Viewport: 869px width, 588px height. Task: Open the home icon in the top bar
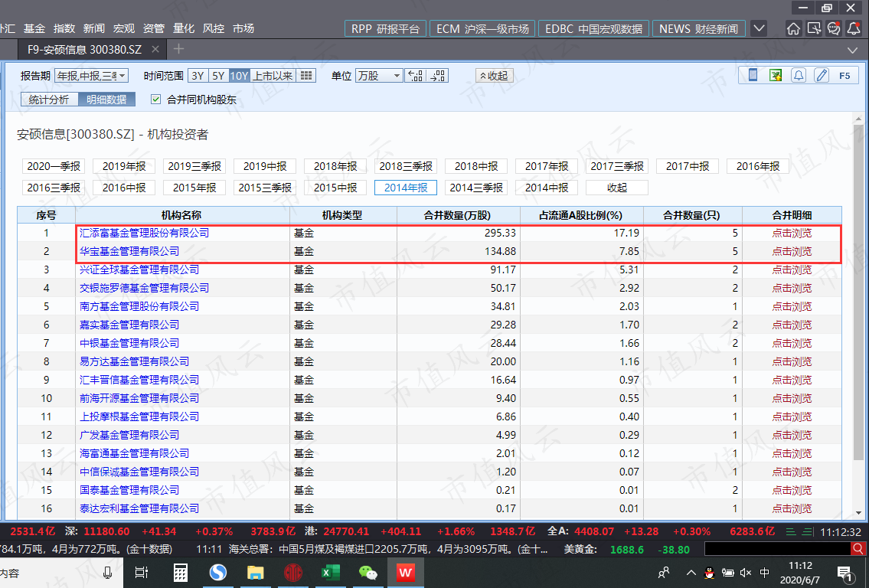tap(794, 28)
